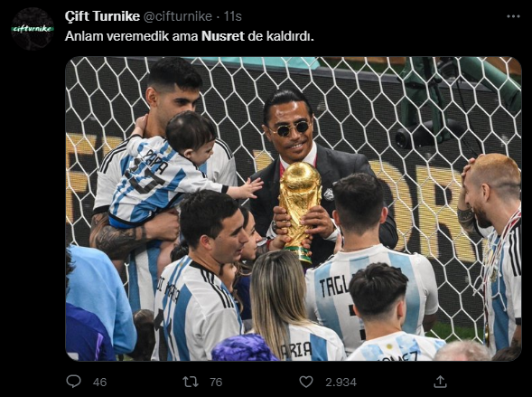This screenshot has height=397, width=532.
Task: Open the tweet via 11s timestamp
Action: (233, 16)
